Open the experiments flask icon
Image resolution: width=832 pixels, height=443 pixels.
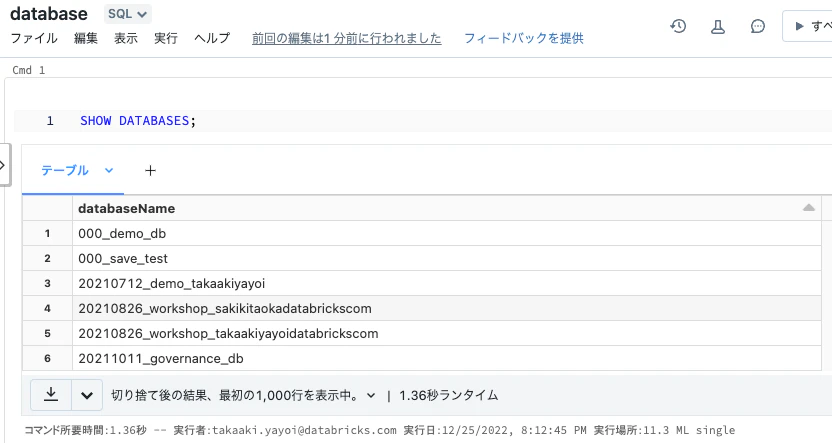(718, 26)
